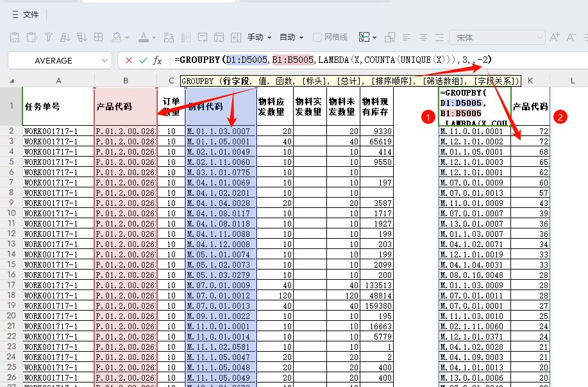Click the cell with value 65619

click(x=376, y=141)
